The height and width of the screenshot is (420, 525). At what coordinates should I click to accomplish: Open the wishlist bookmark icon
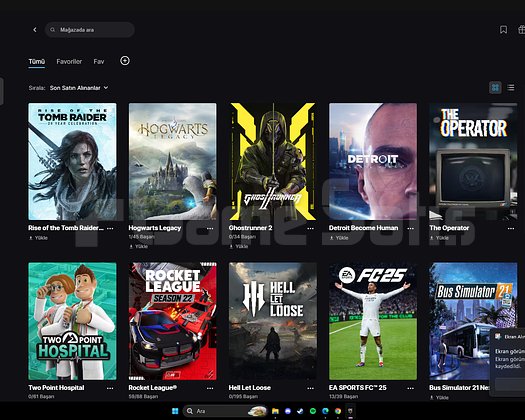(x=503, y=30)
